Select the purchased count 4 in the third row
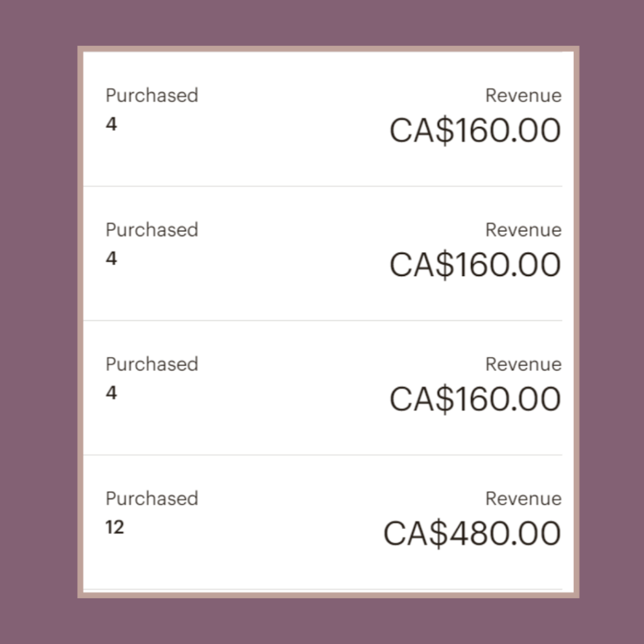This screenshot has width=644, height=644. [111, 393]
